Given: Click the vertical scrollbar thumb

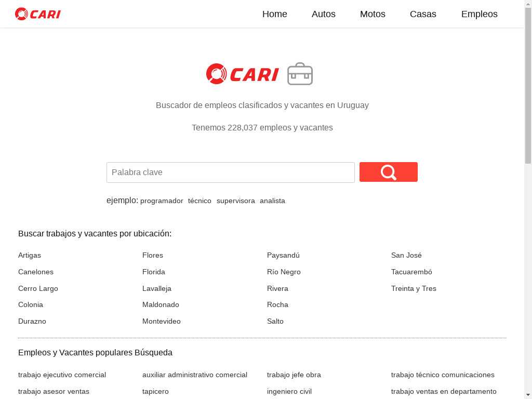Looking at the screenshot, I should coord(528,86).
